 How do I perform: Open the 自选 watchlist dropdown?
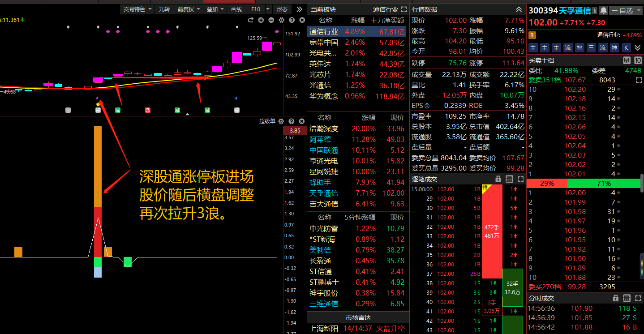626,10
